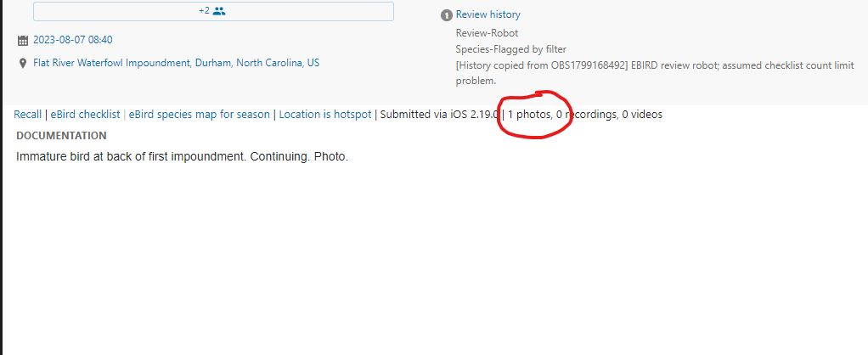This screenshot has height=355, width=868.
Task: Click the Immature bird documentation comment
Action: point(182,157)
